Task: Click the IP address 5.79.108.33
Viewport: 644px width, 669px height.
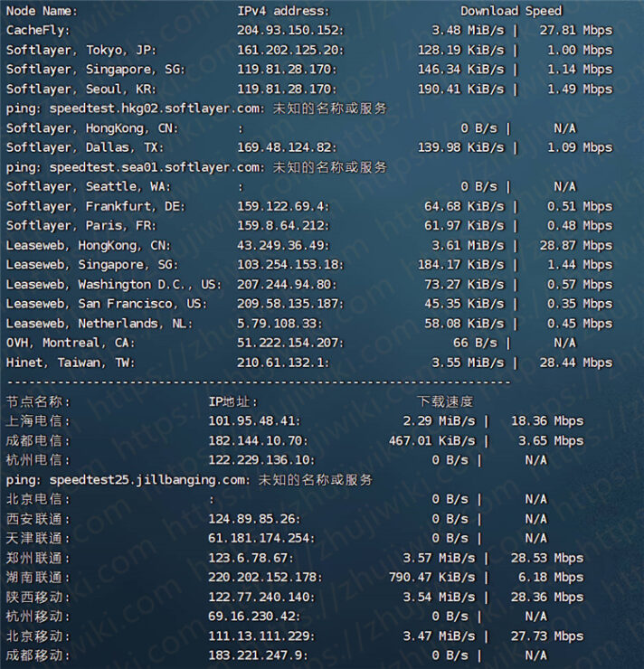Action: pos(279,324)
